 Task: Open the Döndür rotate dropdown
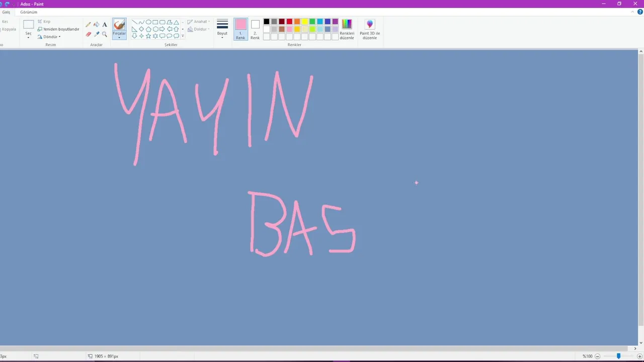(49, 37)
